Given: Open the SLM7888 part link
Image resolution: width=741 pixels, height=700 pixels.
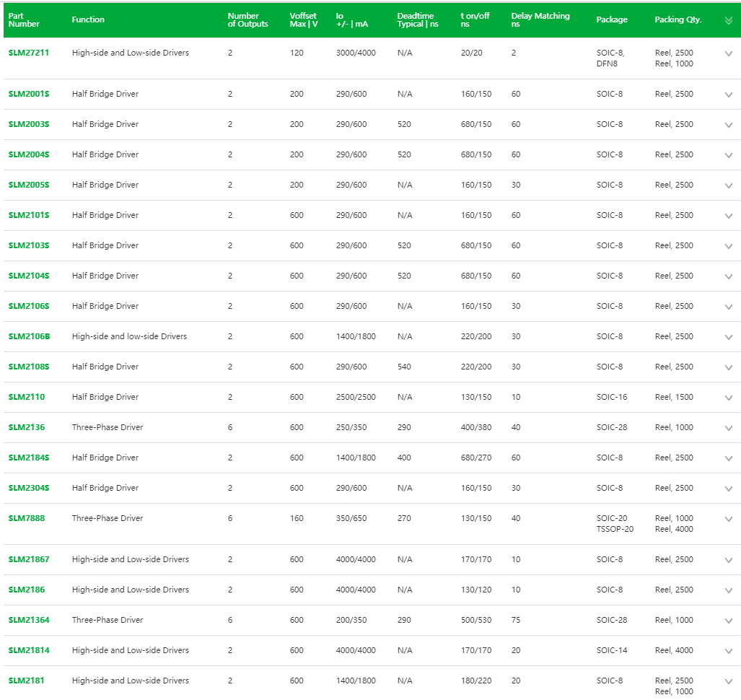Looking at the screenshot, I should [x=27, y=517].
